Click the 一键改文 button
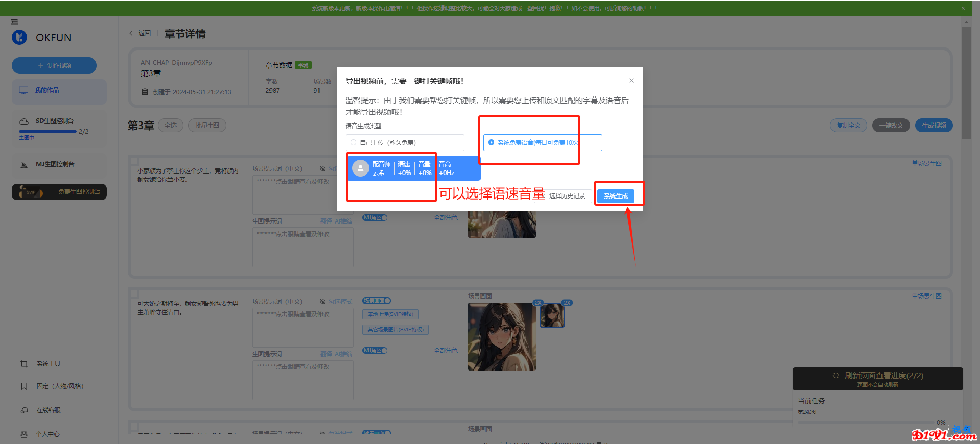The image size is (980, 444). pos(891,126)
